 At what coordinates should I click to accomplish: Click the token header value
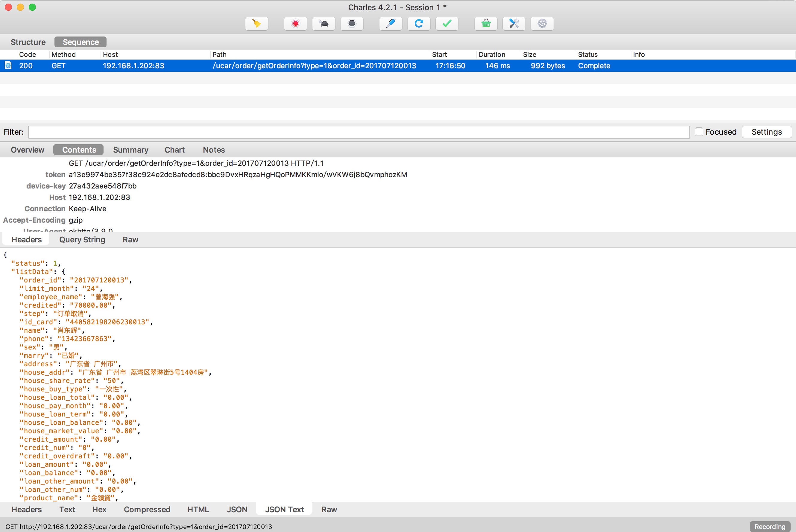(x=238, y=174)
